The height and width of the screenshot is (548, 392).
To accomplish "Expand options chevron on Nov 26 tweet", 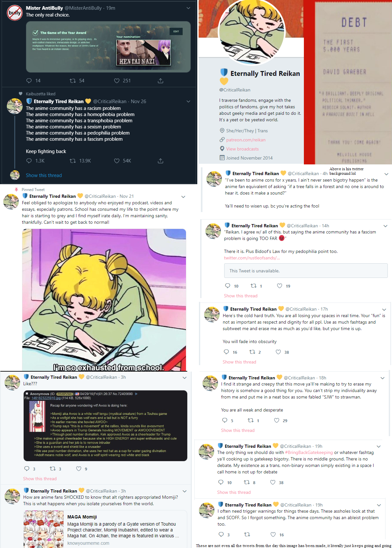I will [x=188, y=101].
